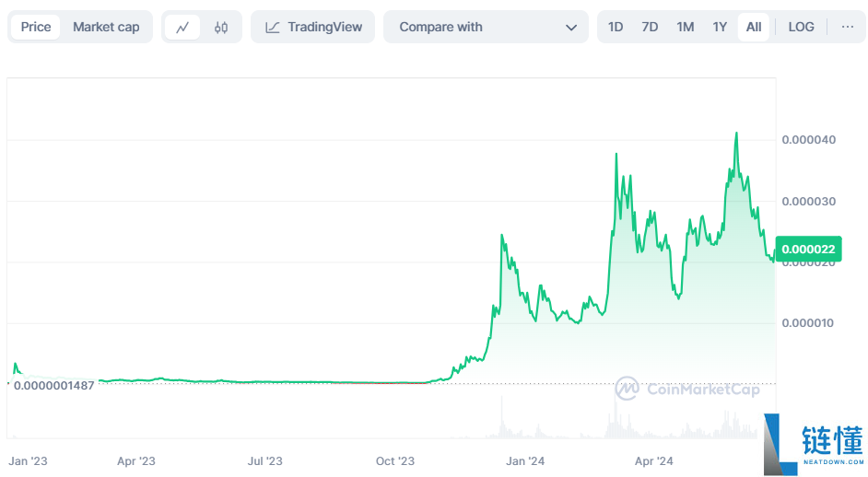Image resolution: width=868 pixels, height=477 pixels.
Task: Click the Apr '24 date axis label
Action: [x=654, y=461]
